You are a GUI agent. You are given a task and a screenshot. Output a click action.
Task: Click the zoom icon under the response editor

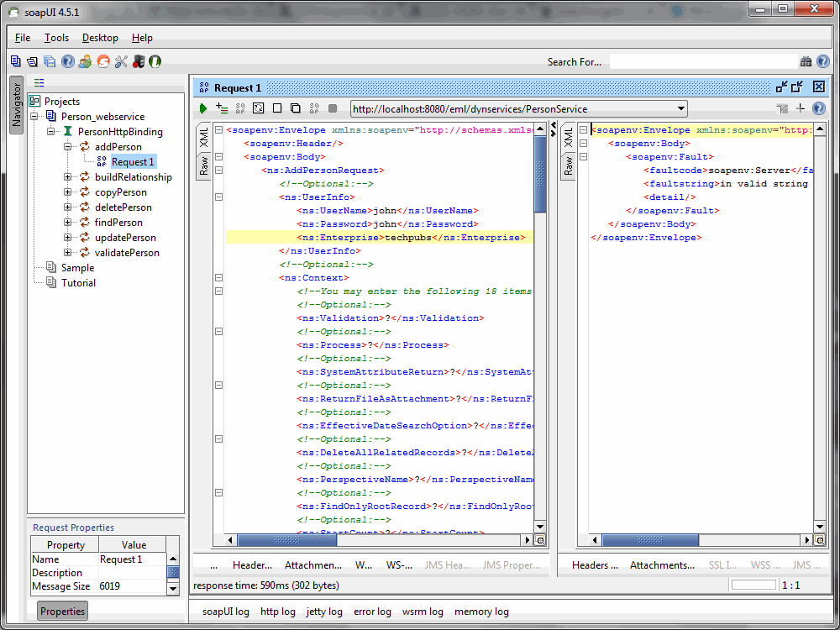point(820,540)
